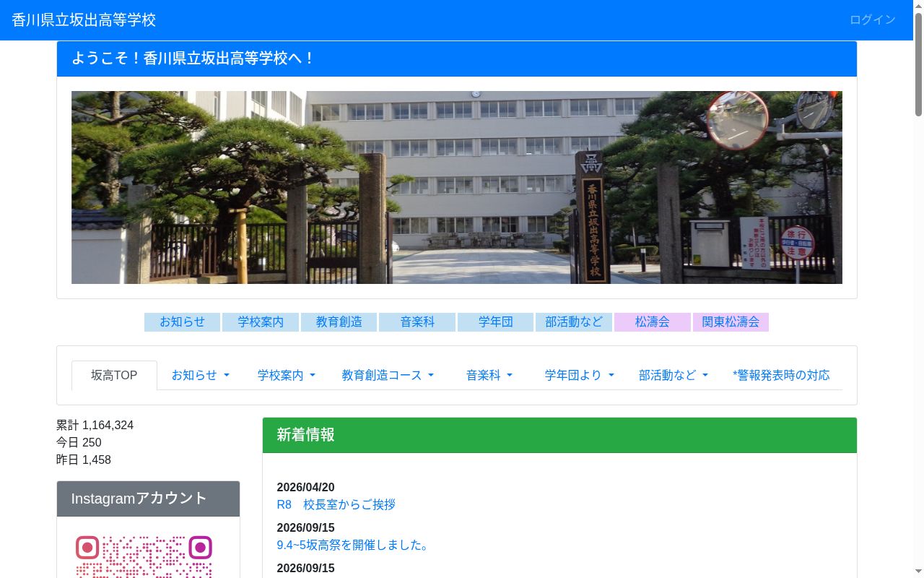Open the *警報発表時の対応 tab
Image resolution: width=924 pixels, height=578 pixels.
781,375
